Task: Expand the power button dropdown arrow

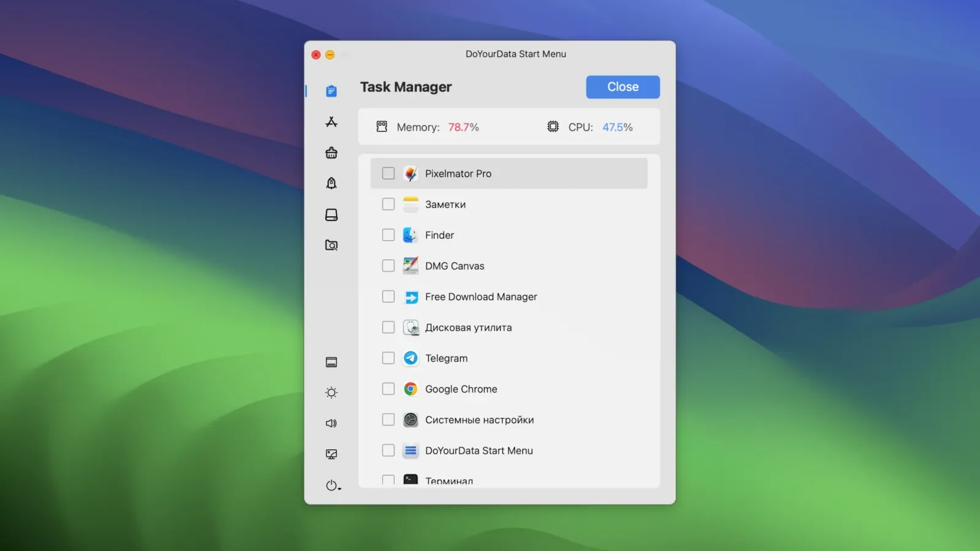Action: (x=338, y=489)
